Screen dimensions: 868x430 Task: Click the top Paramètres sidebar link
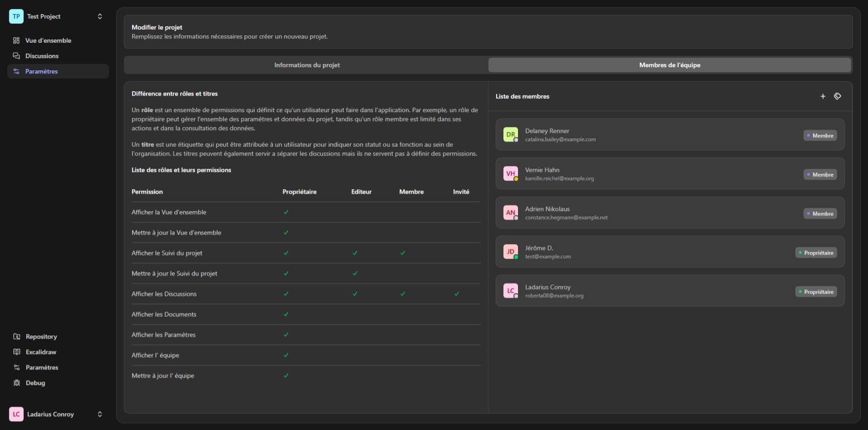[41, 71]
